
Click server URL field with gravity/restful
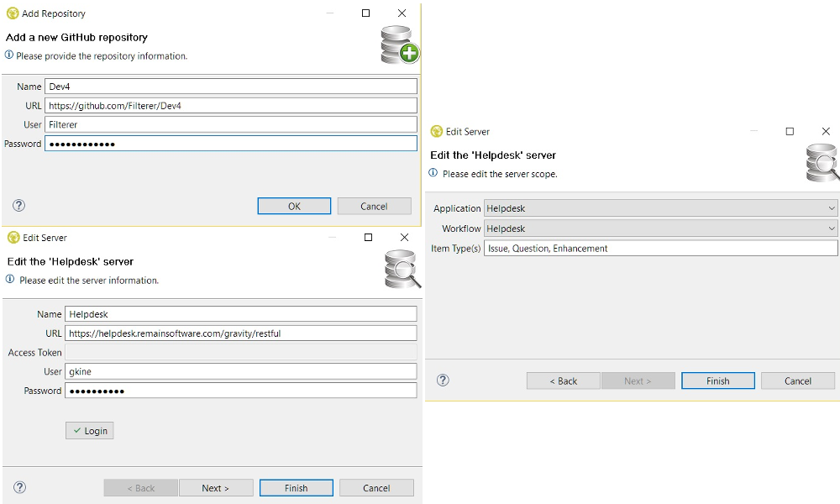(240, 333)
